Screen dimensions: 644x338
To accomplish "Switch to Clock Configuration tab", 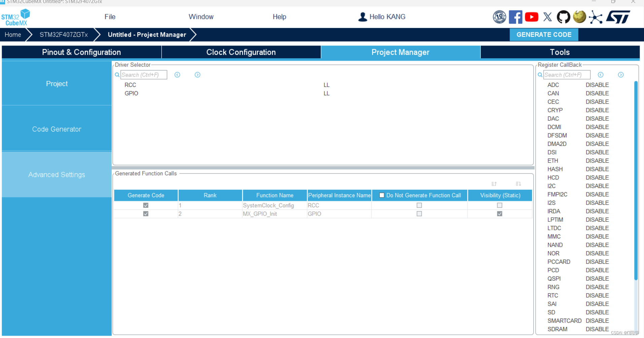I will (x=241, y=52).
